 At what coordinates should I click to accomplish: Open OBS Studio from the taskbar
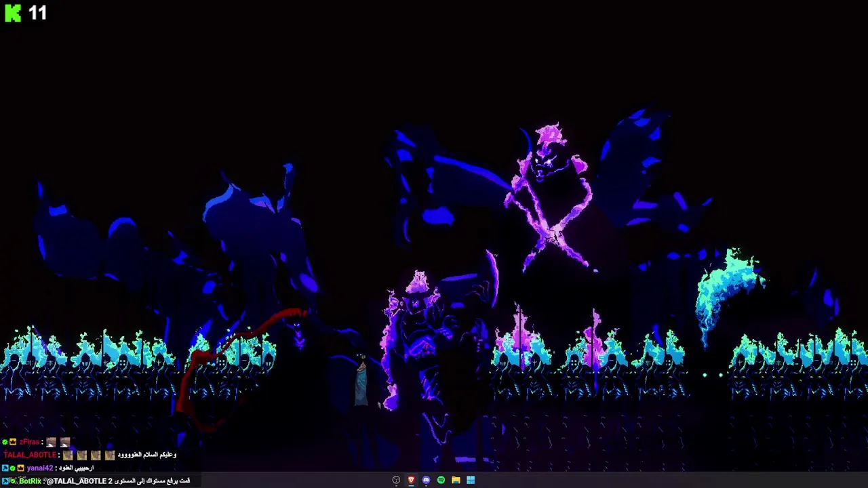pyautogui.click(x=396, y=480)
